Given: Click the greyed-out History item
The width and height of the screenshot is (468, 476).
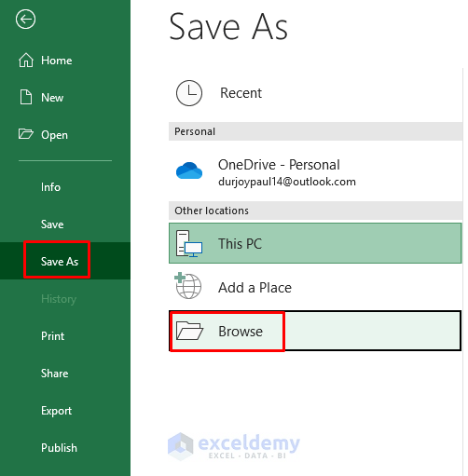Looking at the screenshot, I should 65,299.
